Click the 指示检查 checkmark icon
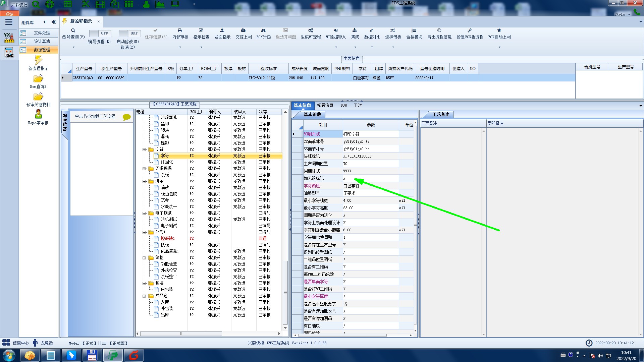 tap(201, 30)
